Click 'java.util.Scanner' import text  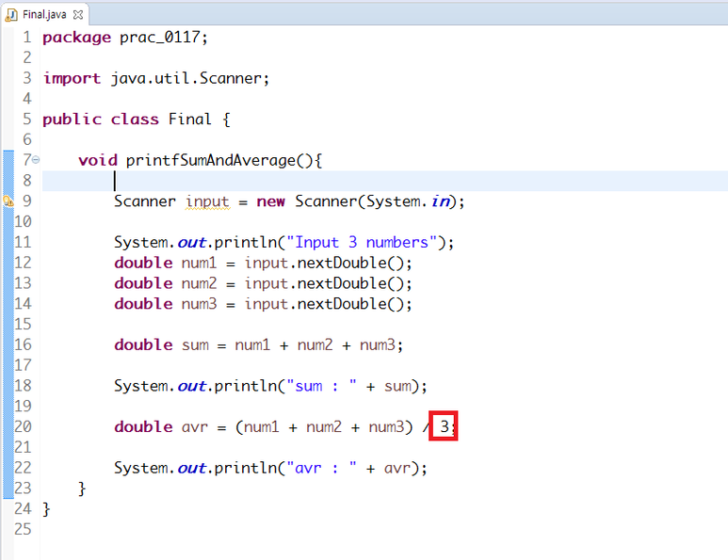[x=186, y=78]
